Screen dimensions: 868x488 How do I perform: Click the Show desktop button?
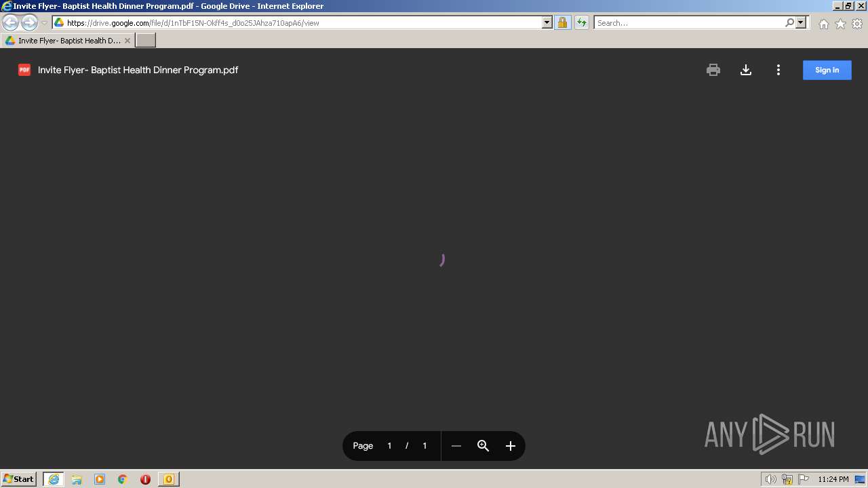tap(860, 479)
